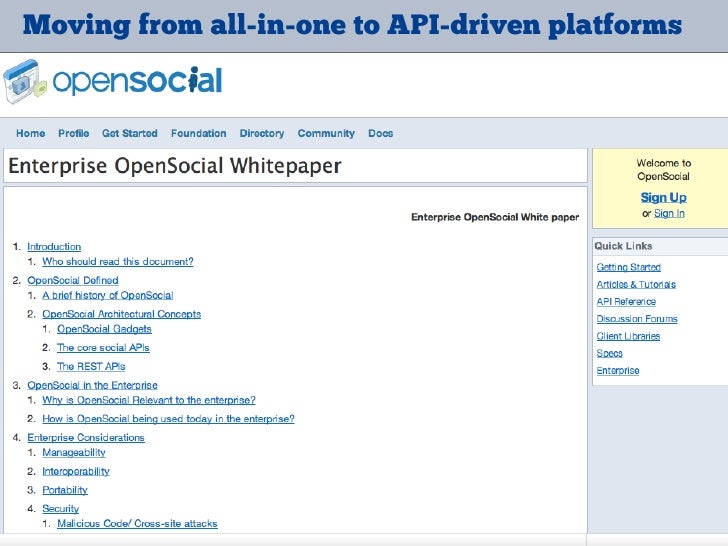Open Malicious Code/ Cross-site attacks link

point(137,523)
